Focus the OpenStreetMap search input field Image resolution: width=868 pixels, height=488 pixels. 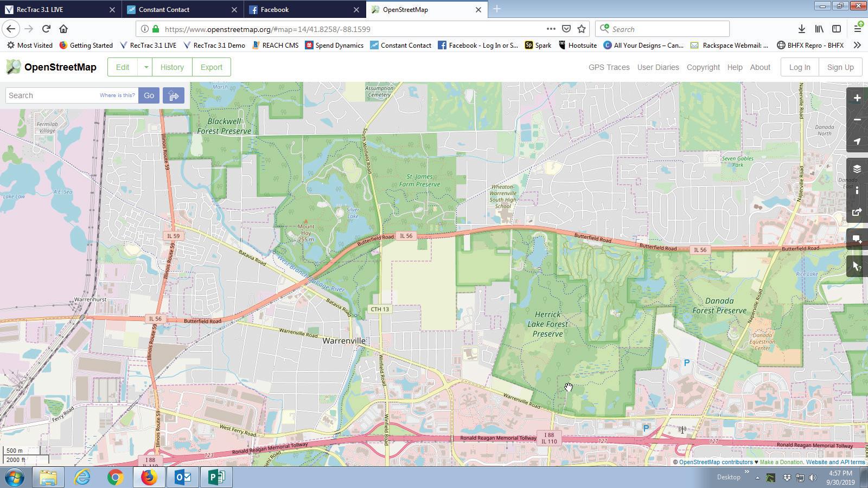[72, 95]
